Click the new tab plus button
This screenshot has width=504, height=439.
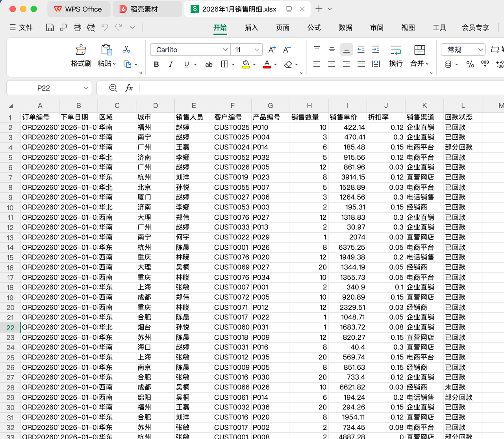(x=319, y=9)
